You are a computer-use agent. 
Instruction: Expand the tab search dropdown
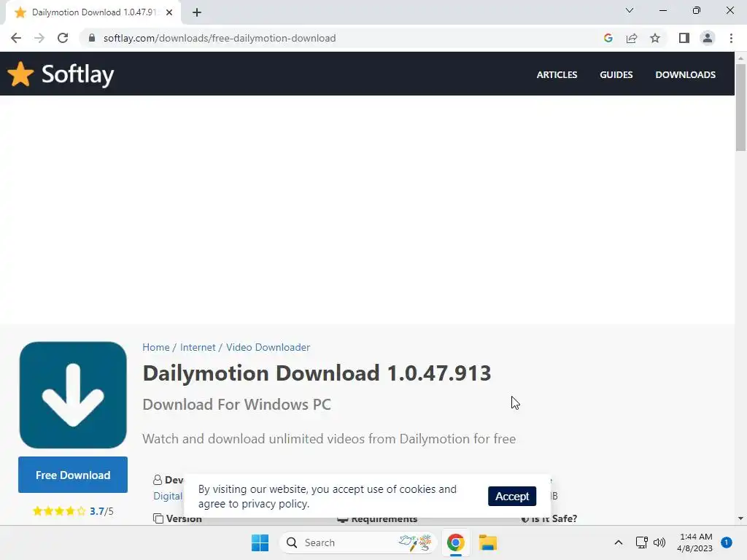tap(630, 10)
